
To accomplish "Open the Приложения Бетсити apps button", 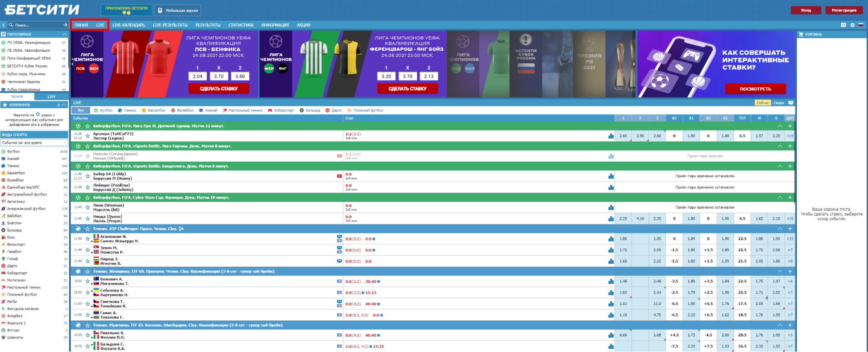I will coord(126,10).
